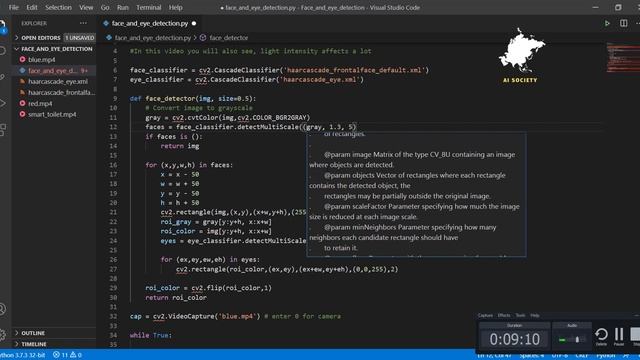
Task: Open Manage gear in activity bar
Action: coord(2,335)
